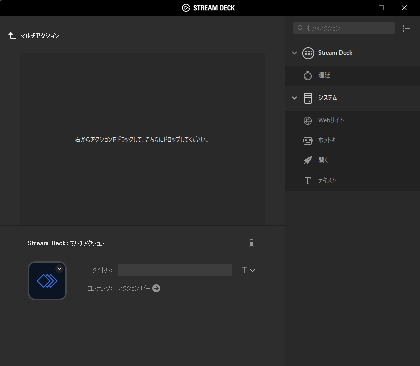Click the システム computer tower icon
Screen dimensions: 420x366
pyautogui.click(x=308, y=98)
